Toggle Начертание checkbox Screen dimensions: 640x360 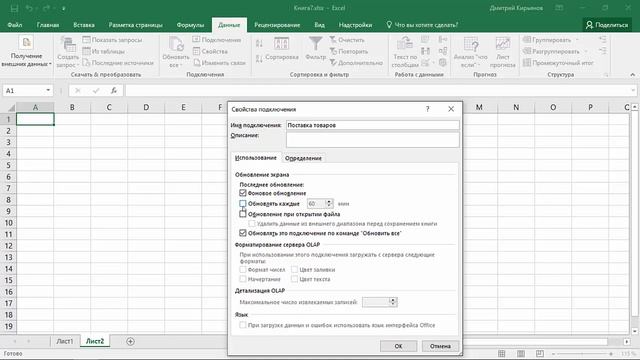pos(243,279)
